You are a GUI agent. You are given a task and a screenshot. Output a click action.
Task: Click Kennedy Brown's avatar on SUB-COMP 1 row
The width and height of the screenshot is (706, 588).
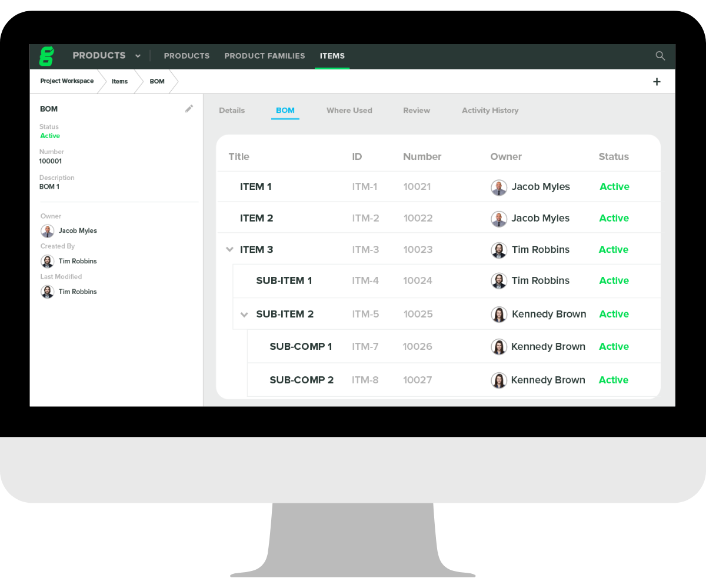(499, 346)
